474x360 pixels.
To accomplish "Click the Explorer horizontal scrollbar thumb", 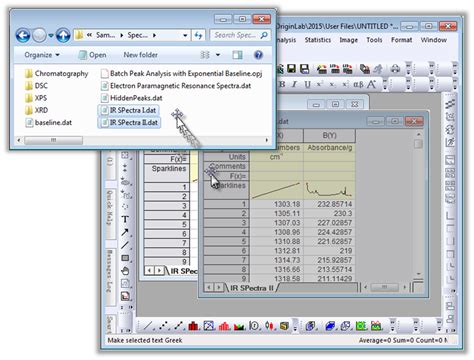I will 53,140.
